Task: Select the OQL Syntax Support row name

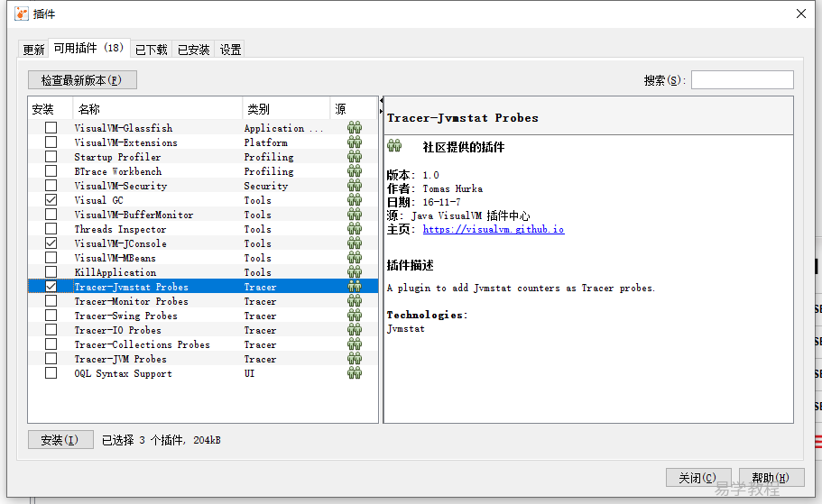Action: (124, 373)
